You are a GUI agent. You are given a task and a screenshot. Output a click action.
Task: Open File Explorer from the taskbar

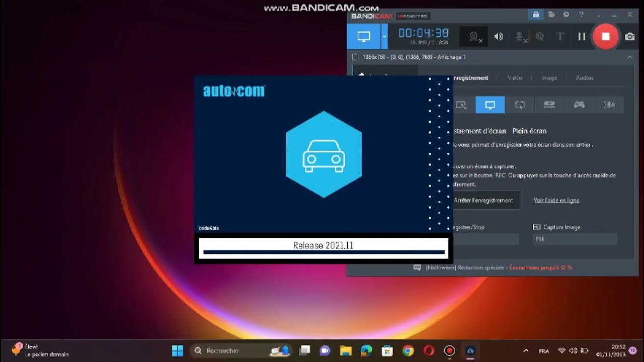[x=345, y=350]
